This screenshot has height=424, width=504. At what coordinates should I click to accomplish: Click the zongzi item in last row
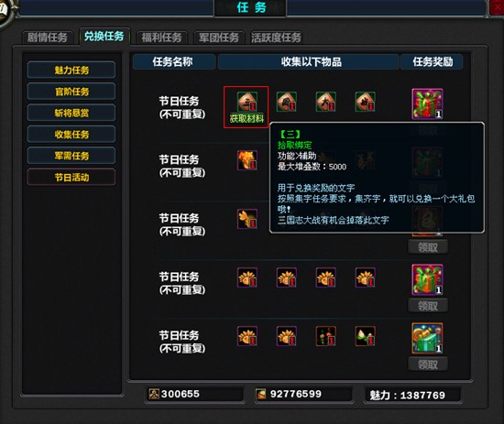click(365, 336)
